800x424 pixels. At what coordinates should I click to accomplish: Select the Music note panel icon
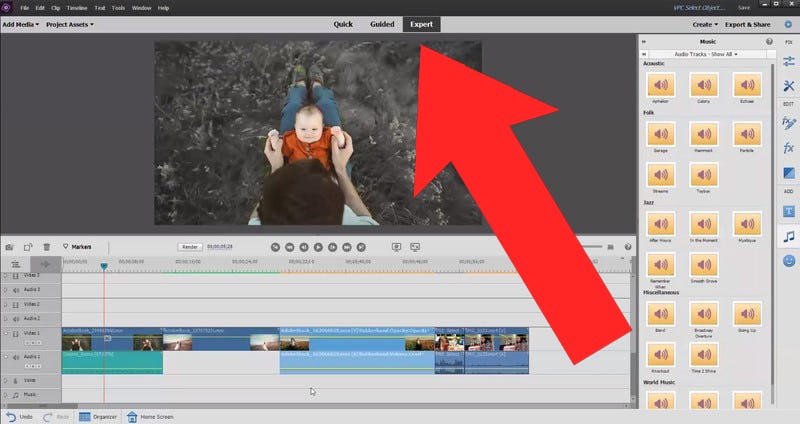[x=788, y=237]
